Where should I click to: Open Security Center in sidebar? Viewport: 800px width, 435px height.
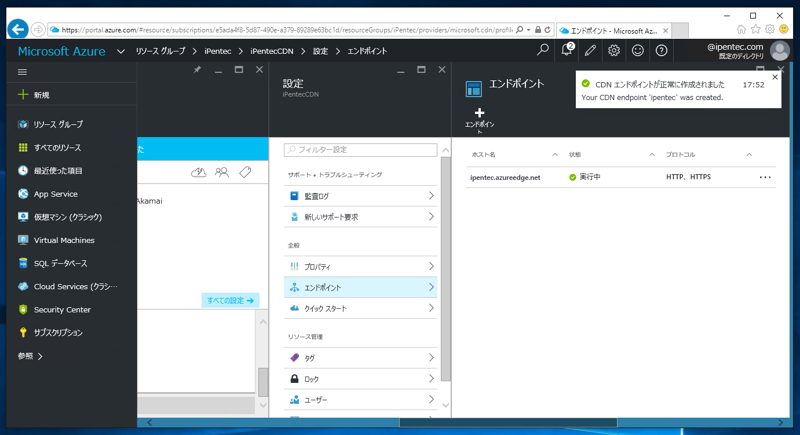71,310
